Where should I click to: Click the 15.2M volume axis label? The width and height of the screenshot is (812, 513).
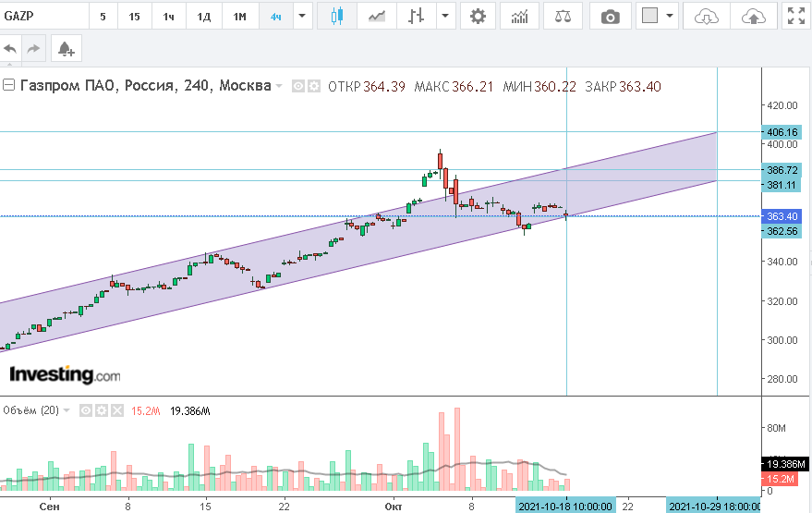pyautogui.click(x=780, y=479)
